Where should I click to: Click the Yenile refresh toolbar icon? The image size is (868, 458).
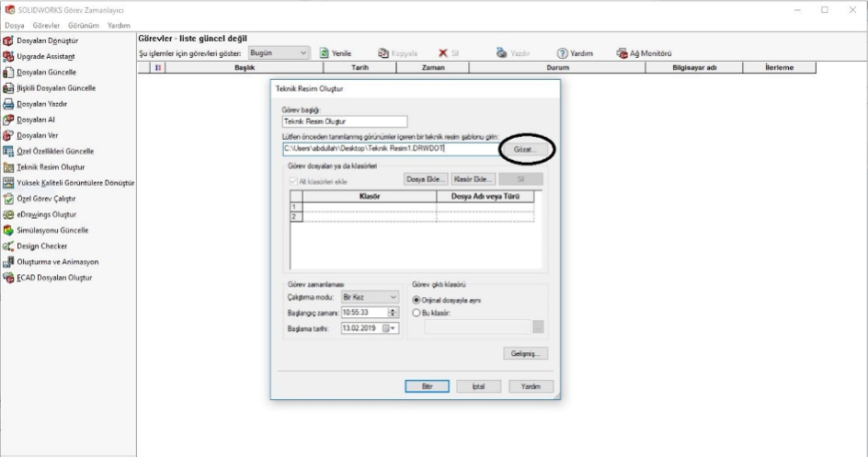click(x=325, y=53)
